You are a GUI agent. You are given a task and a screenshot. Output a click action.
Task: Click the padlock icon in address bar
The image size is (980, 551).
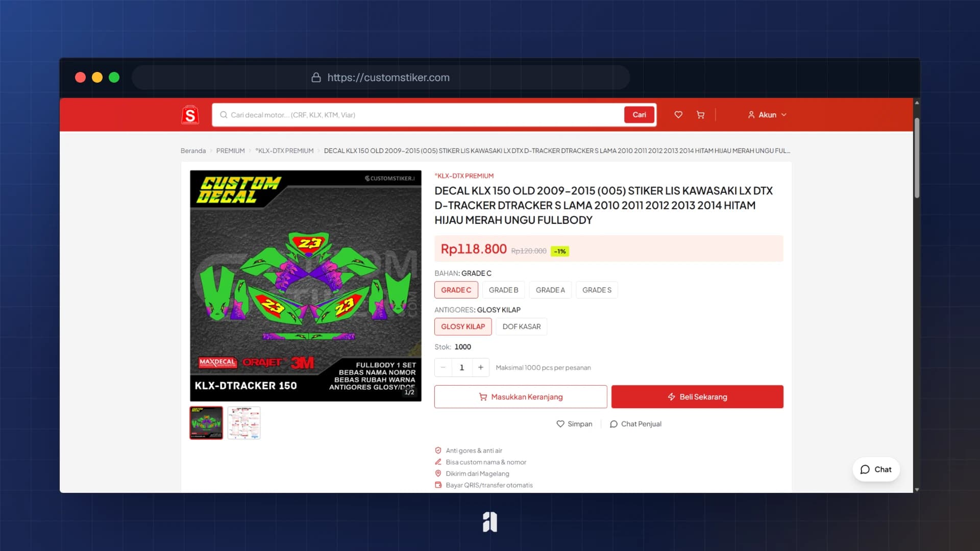(x=316, y=78)
